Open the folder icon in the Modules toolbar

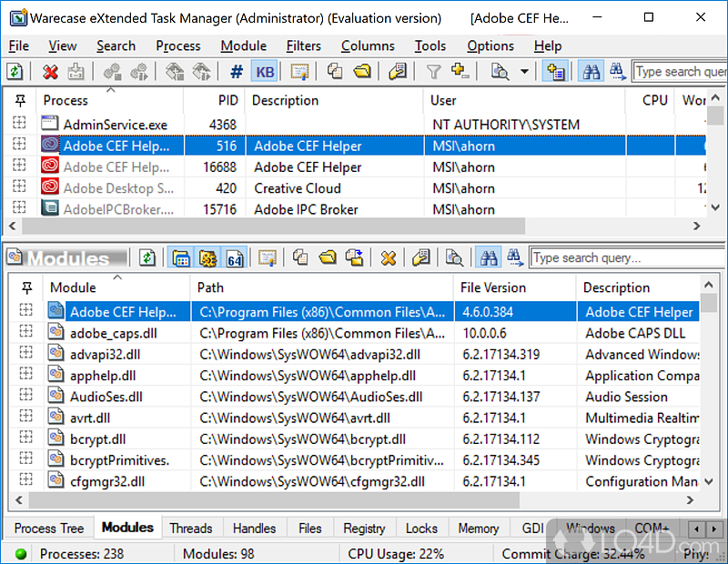(328, 257)
